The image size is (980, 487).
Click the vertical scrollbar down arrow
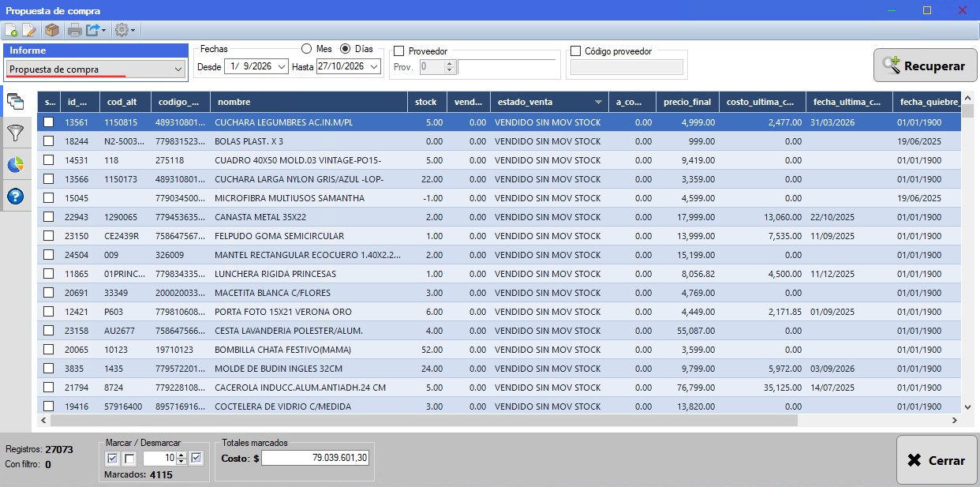[x=968, y=406]
